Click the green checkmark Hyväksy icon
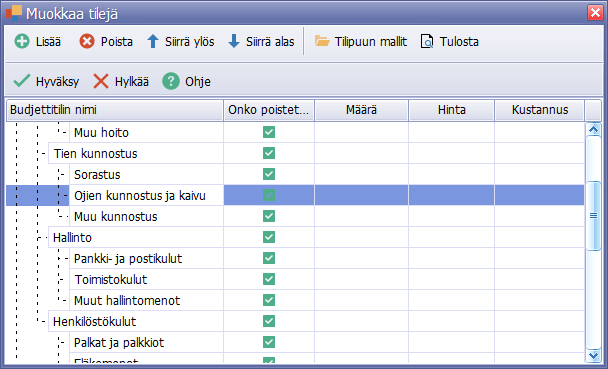The image size is (608, 369). 22,81
